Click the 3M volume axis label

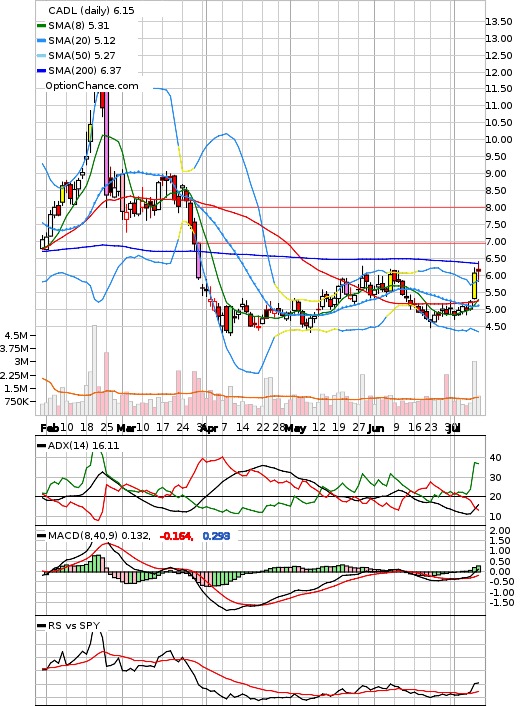click(21, 362)
